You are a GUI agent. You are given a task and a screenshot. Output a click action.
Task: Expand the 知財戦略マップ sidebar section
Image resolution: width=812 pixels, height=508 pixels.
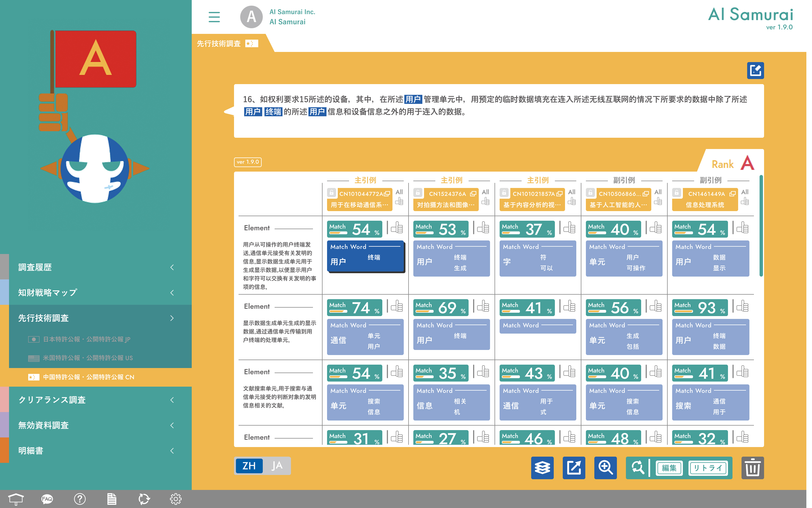100,292
